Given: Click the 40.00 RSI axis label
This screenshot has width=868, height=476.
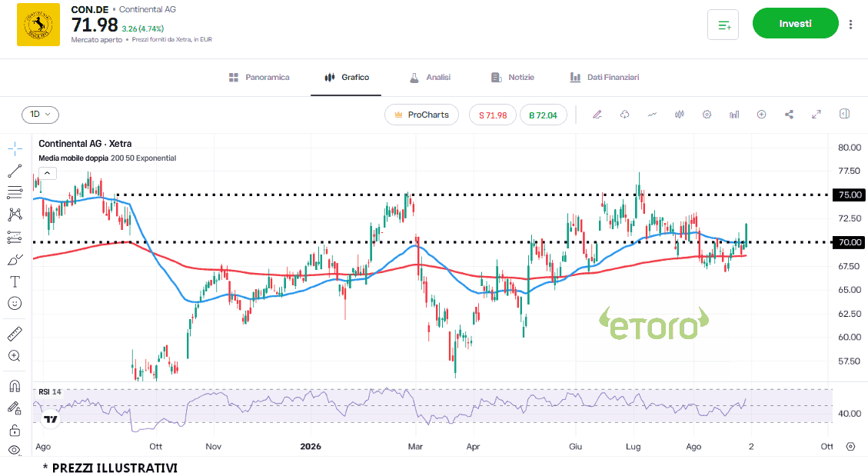Looking at the screenshot, I should [x=850, y=414].
